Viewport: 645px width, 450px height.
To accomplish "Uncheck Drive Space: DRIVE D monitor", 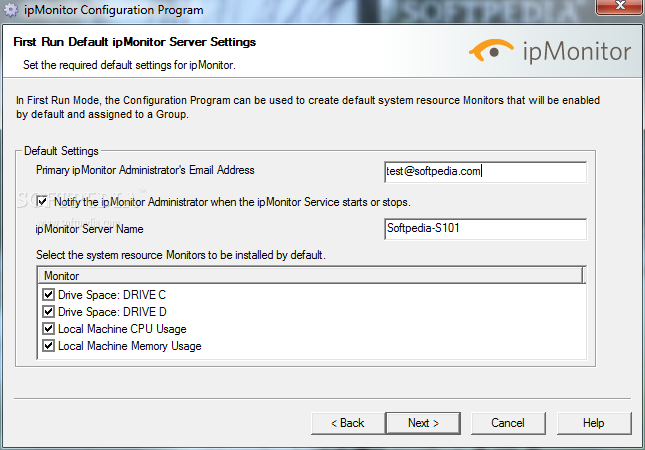I will (x=49, y=311).
